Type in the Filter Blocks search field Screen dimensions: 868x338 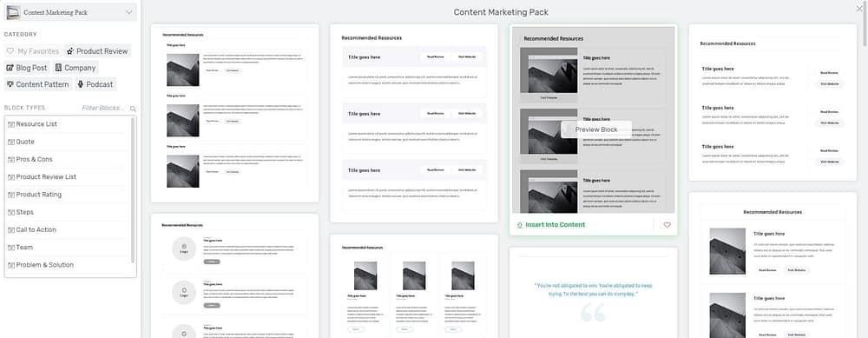pyautogui.click(x=103, y=108)
